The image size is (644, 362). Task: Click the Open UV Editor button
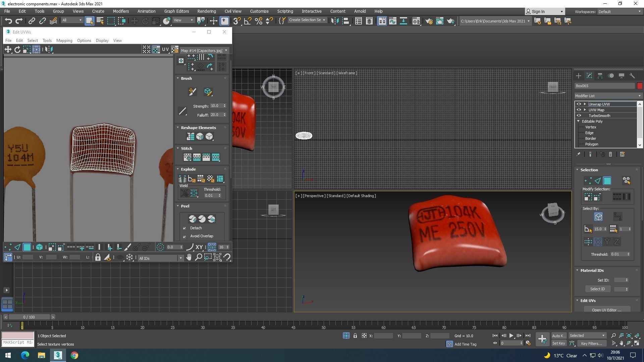(x=606, y=310)
